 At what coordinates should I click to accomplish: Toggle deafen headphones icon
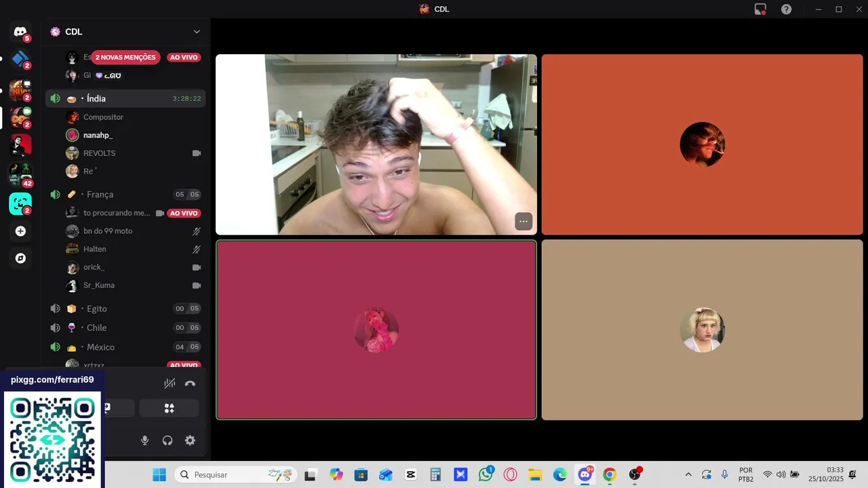167,441
